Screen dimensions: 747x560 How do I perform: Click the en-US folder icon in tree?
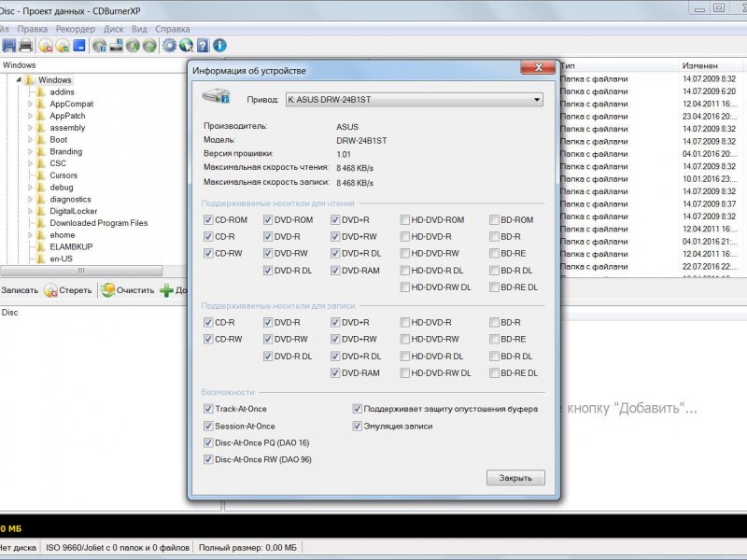pyautogui.click(x=41, y=259)
